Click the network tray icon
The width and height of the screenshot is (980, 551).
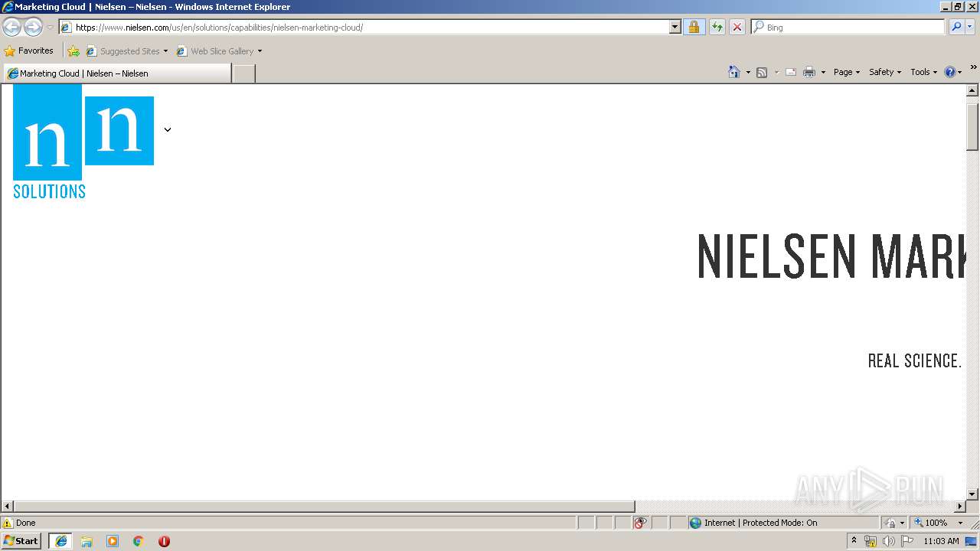[x=871, y=541]
